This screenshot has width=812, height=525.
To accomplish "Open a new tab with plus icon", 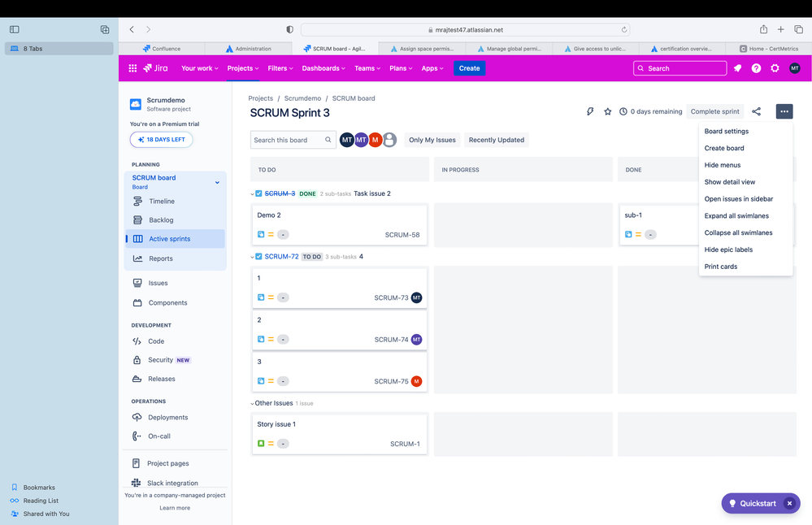I will (x=780, y=29).
